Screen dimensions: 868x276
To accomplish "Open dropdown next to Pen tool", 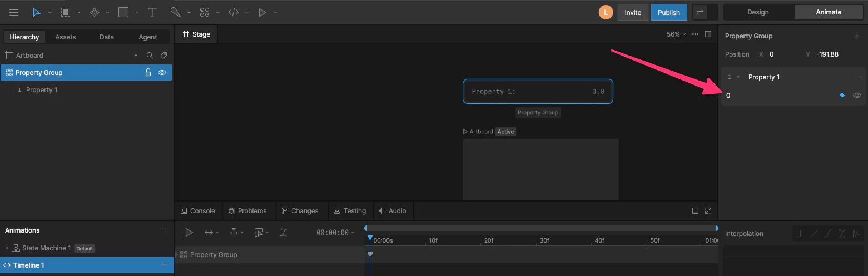I will coord(189,13).
